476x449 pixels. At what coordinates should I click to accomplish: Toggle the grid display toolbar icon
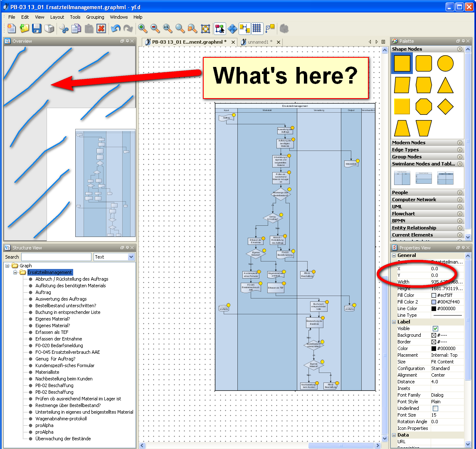pyautogui.click(x=256, y=29)
